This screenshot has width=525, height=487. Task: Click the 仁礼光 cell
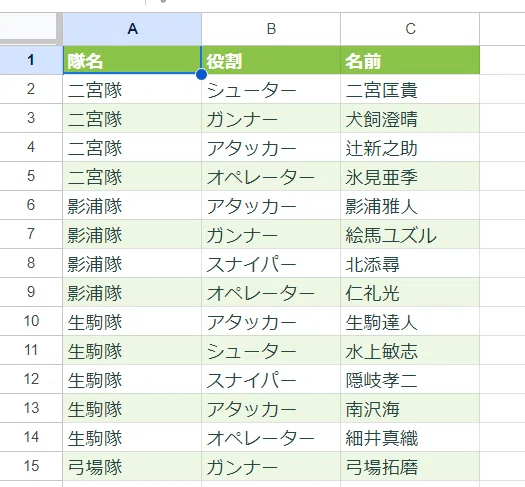[410, 292]
